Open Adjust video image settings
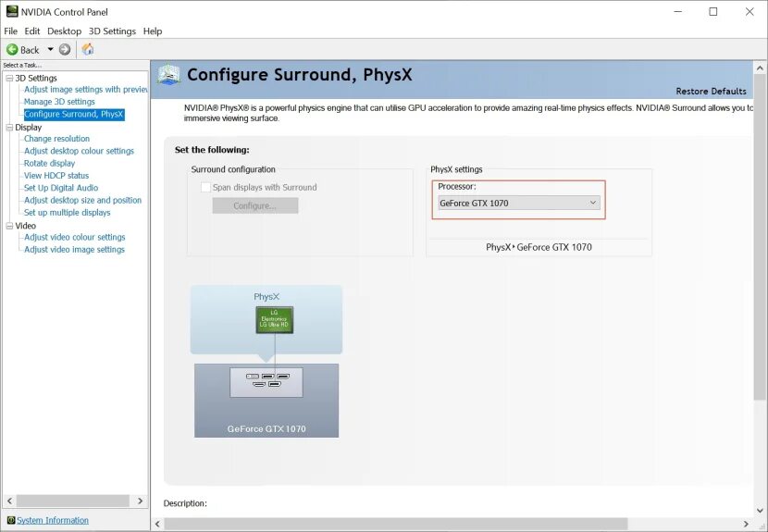 coord(74,249)
